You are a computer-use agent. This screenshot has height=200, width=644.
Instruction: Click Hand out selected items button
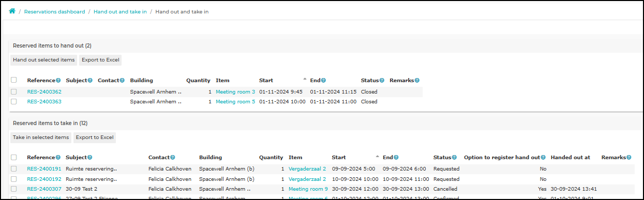tap(44, 60)
